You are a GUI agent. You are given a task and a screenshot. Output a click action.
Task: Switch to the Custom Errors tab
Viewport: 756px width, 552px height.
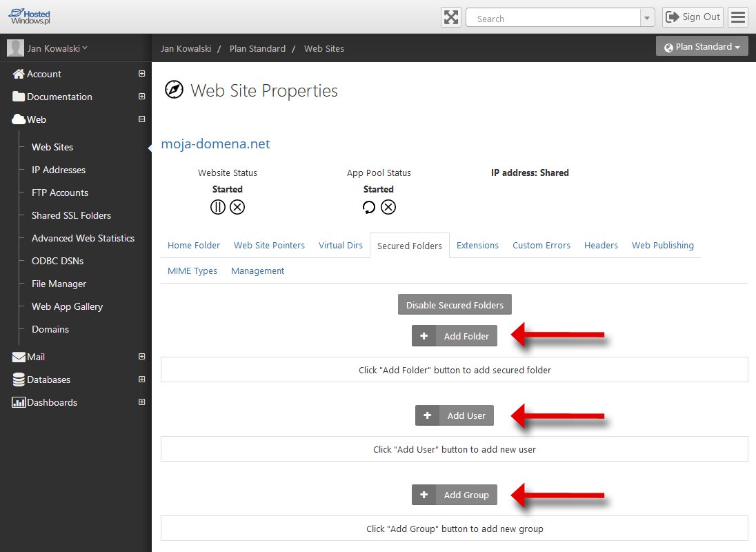tap(541, 246)
